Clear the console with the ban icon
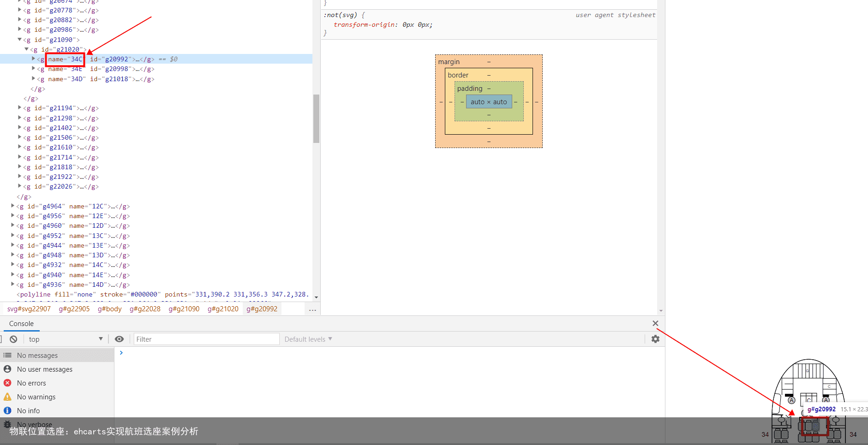Screen dimensions: 868x445 (13, 339)
